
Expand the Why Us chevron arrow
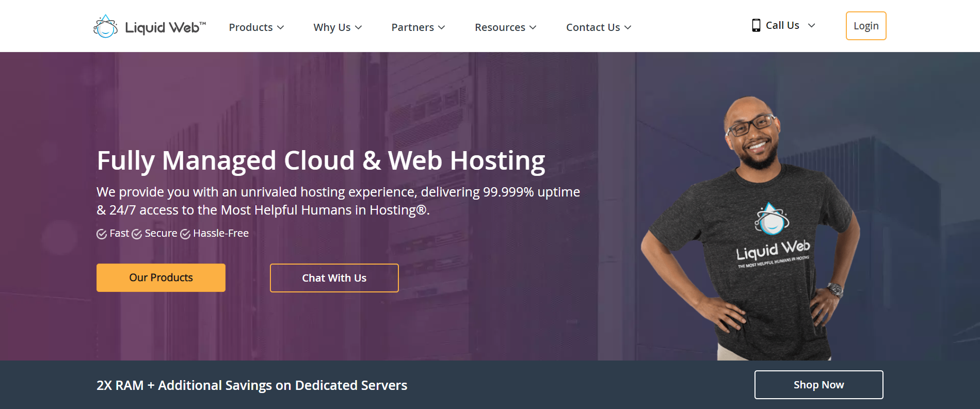(x=359, y=27)
